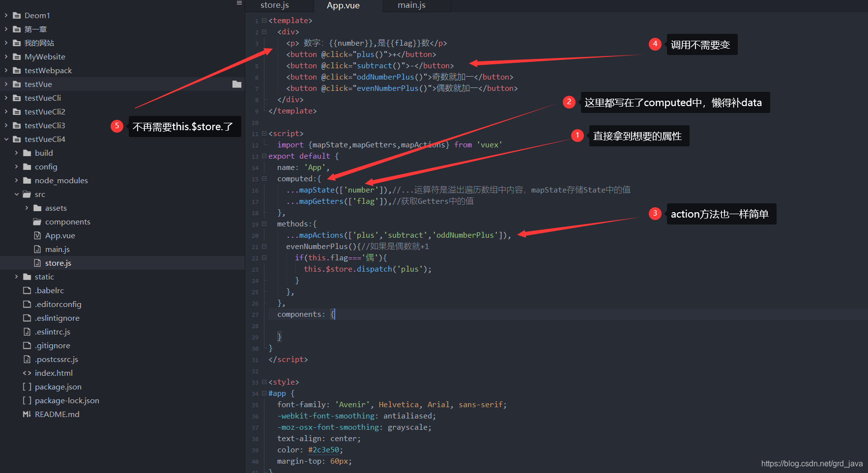
Task: Click the .editorconfig file icon
Action: (27, 305)
